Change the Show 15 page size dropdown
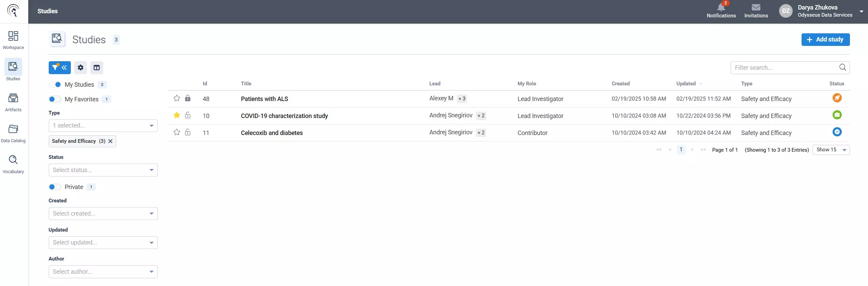 click(831, 150)
